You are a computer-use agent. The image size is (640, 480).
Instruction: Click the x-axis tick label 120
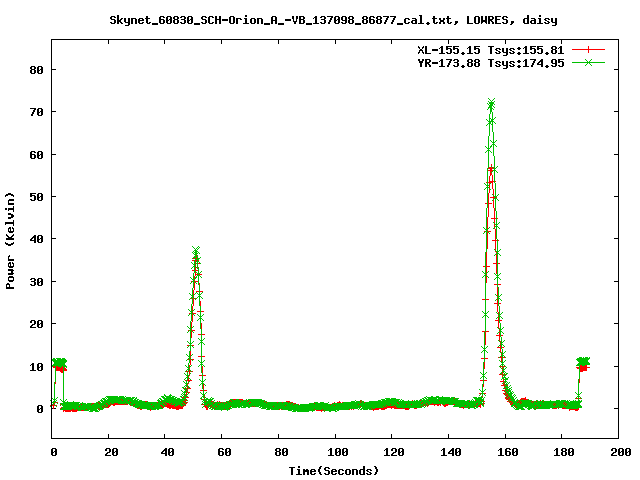pos(394,452)
